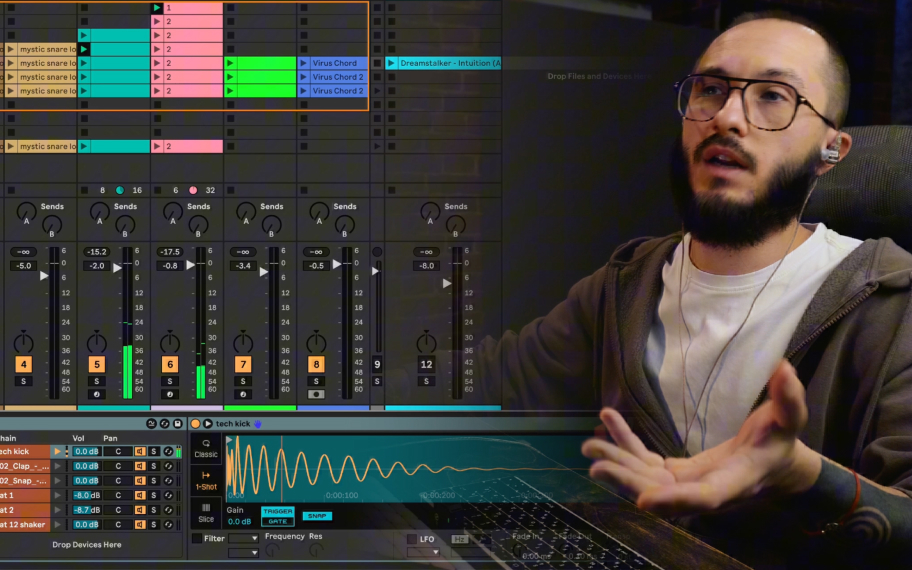Select TRIGGER mode
Viewport: 912px width, 570px height.
(278, 511)
